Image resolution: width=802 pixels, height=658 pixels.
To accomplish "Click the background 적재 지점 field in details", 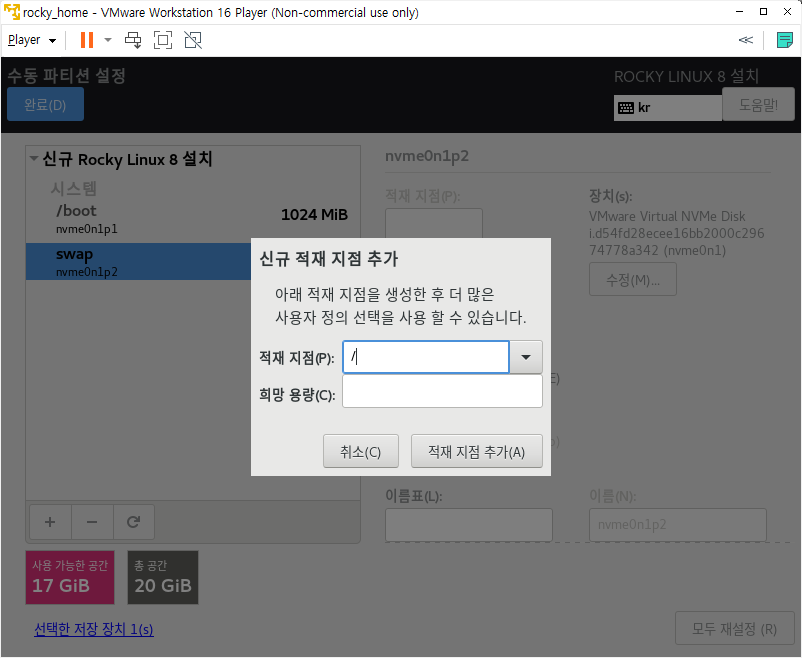I will pos(434,223).
